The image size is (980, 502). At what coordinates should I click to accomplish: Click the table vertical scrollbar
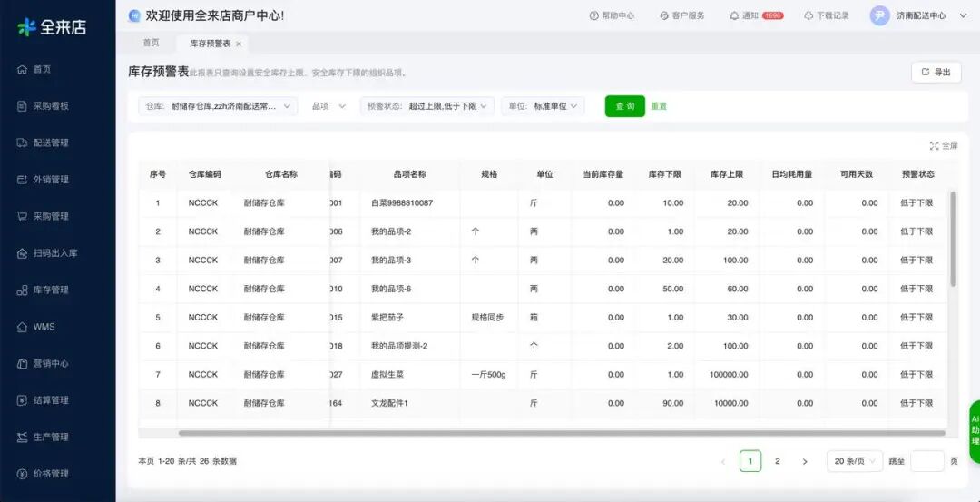coord(953,239)
